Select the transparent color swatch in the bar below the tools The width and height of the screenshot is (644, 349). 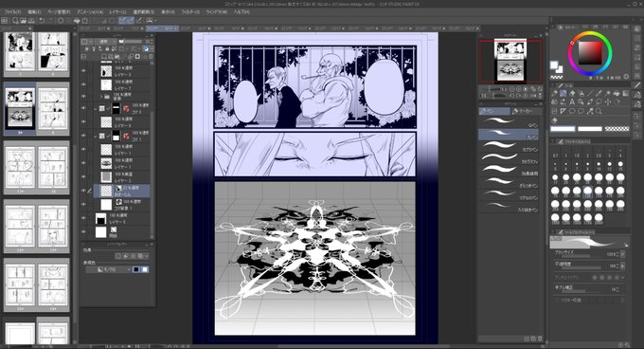coord(617,129)
